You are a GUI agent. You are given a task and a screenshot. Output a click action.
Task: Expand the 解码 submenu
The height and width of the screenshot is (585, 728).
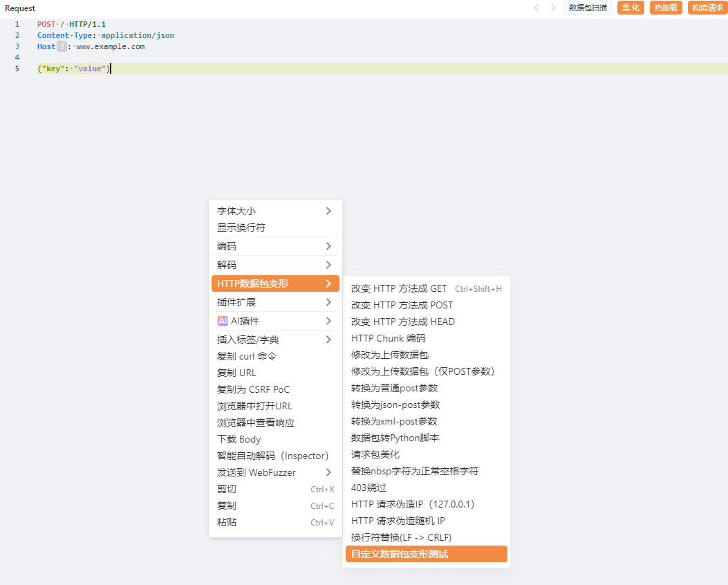point(275,265)
